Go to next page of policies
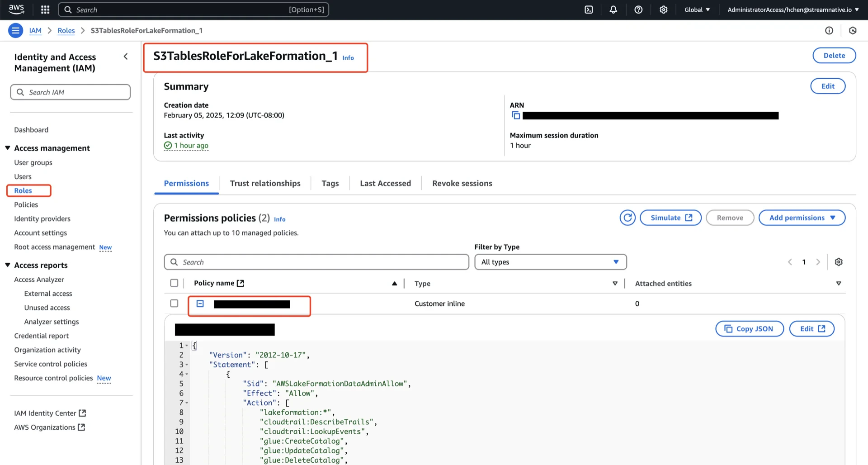The image size is (868, 465). click(818, 262)
